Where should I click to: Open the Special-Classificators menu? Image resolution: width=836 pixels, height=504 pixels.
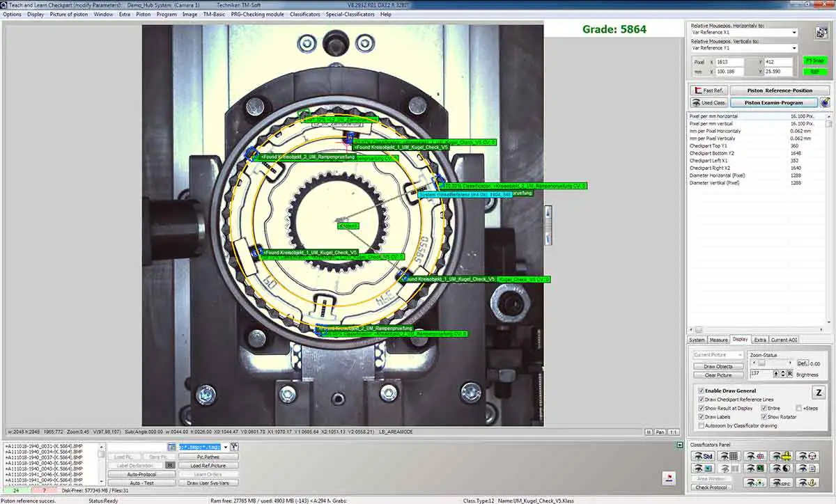click(x=350, y=14)
